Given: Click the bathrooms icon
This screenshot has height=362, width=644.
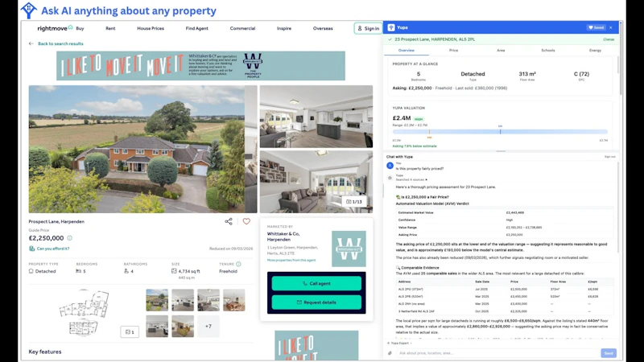Looking at the screenshot, I should [x=126, y=271].
